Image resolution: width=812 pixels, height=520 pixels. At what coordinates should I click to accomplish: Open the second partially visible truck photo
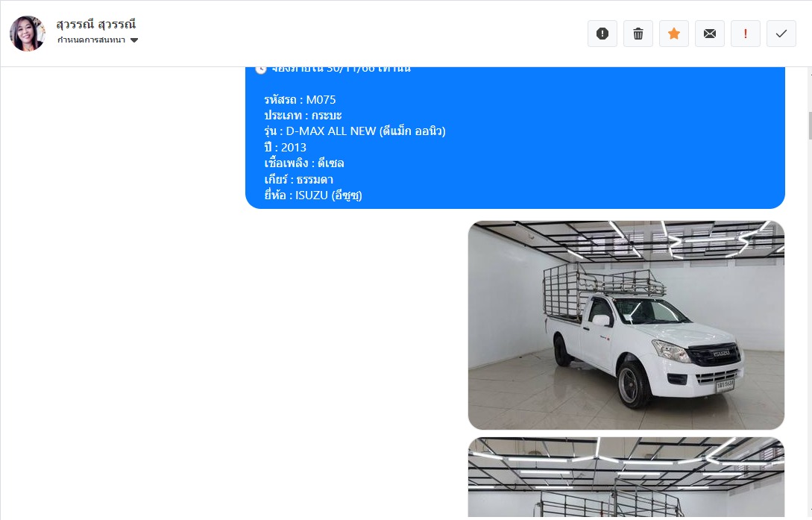(x=626, y=477)
